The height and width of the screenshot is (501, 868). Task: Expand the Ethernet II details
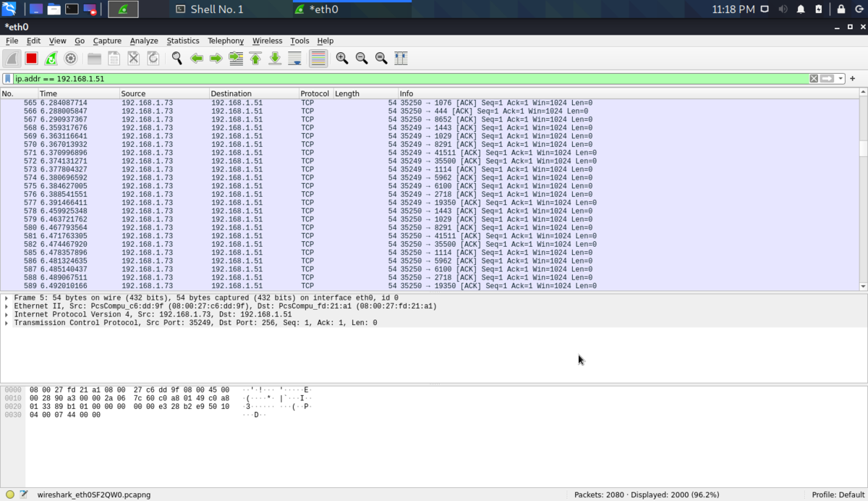click(x=7, y=306)
